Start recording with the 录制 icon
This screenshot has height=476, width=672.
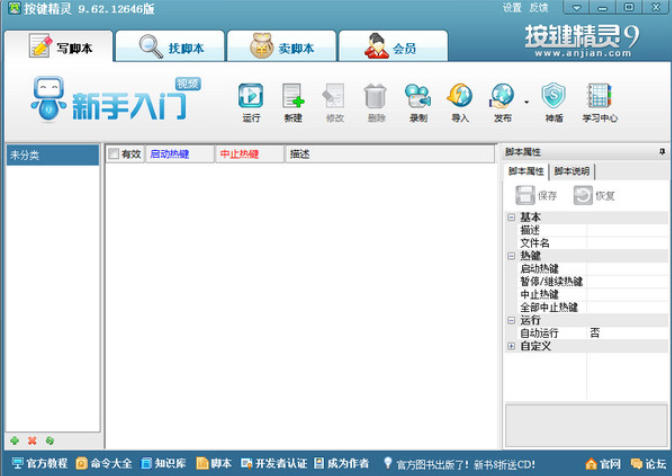(x=418, y=102)
